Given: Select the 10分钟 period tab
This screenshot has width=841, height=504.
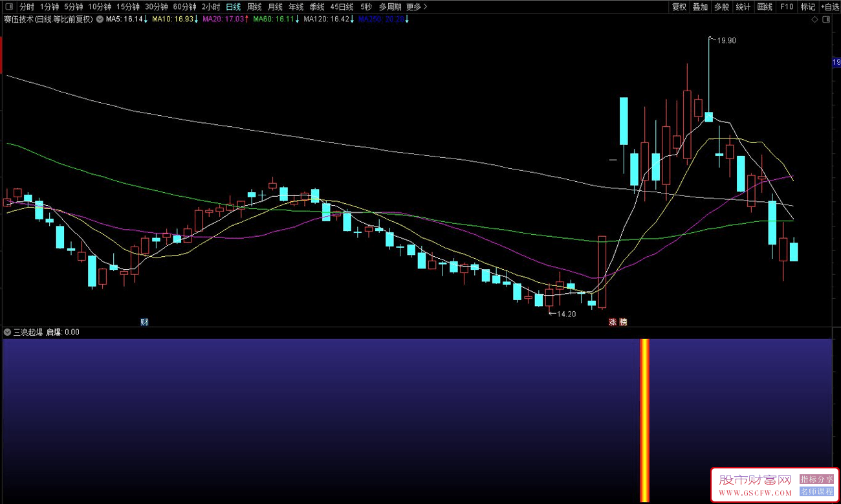Looking at the screenshot, I should click(x=100, y=6).
